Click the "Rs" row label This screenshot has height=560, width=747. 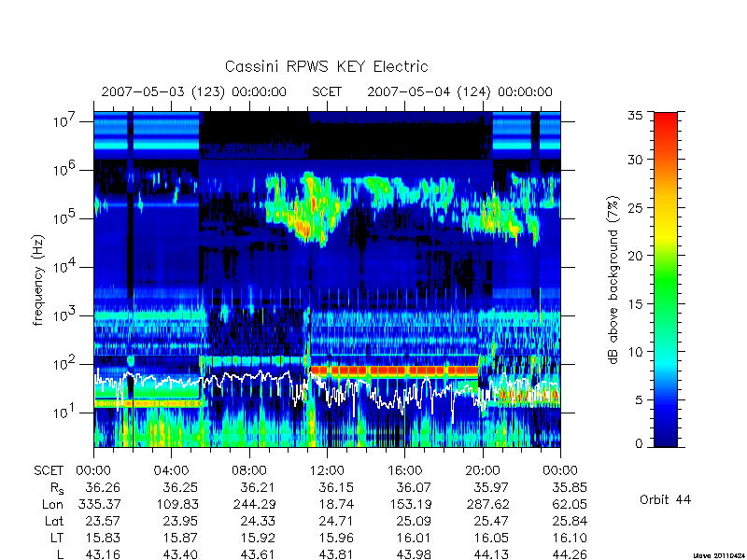click(56, 488)
